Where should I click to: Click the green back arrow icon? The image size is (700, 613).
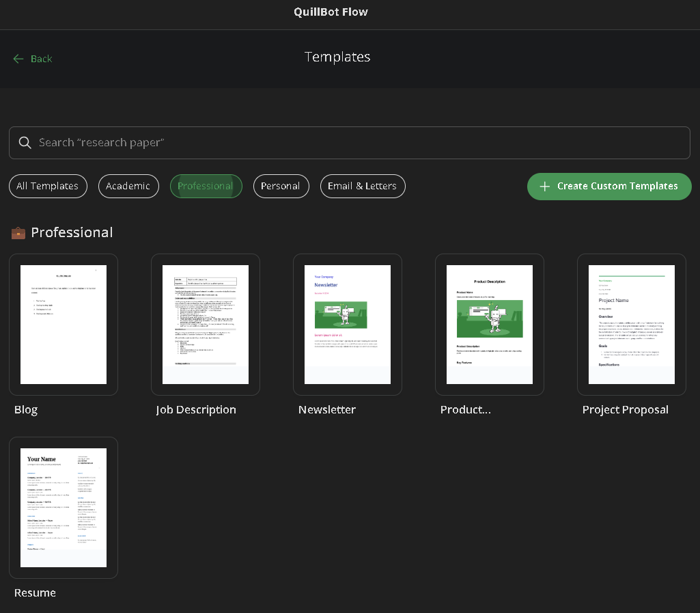coord(18,59)
